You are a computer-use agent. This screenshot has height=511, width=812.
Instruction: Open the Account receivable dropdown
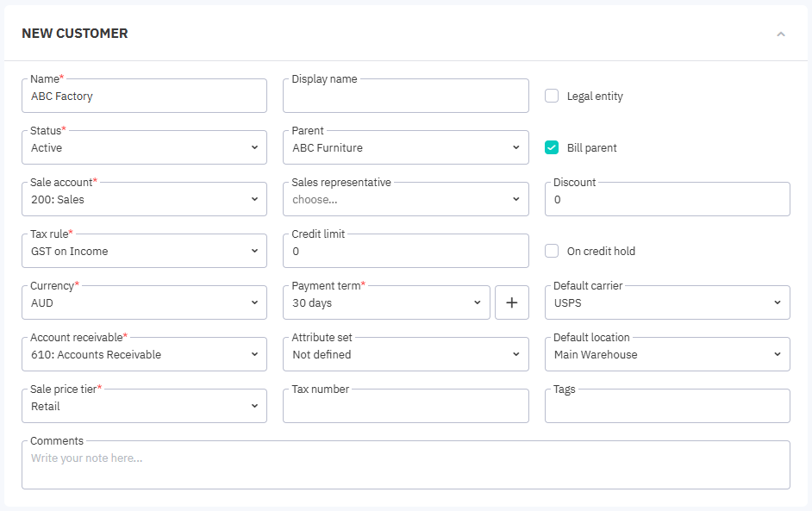click(144, 355)
